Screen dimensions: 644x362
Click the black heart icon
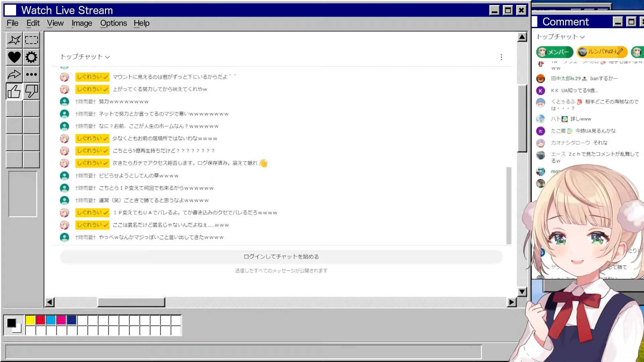(x=14, y=57)
